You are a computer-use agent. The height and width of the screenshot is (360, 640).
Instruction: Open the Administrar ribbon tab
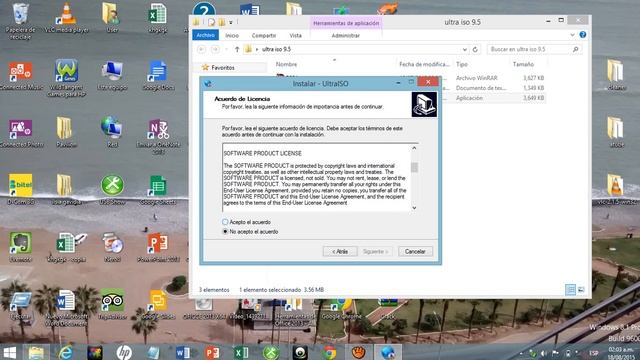tap(345, 36)
